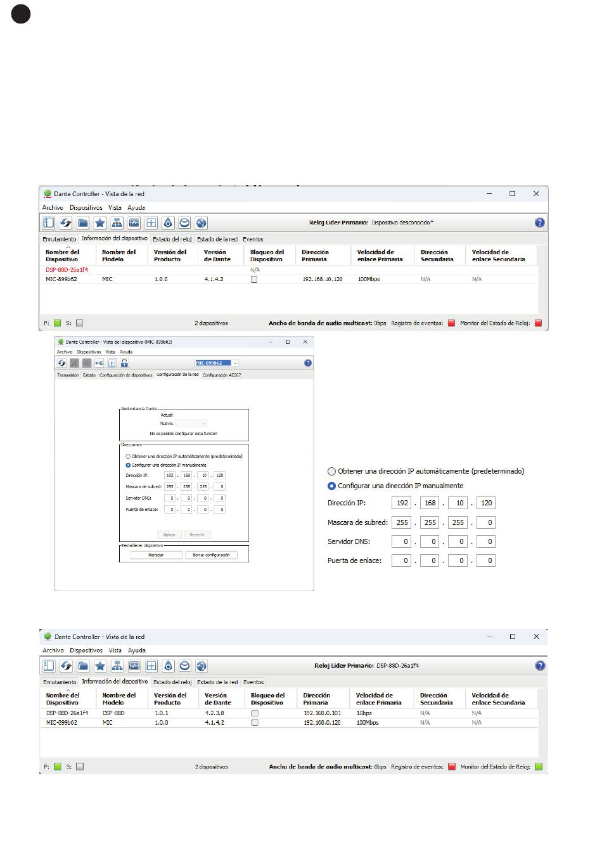
Task: Choose Dante interface network icon, top window
Action: tap(117, 223)
